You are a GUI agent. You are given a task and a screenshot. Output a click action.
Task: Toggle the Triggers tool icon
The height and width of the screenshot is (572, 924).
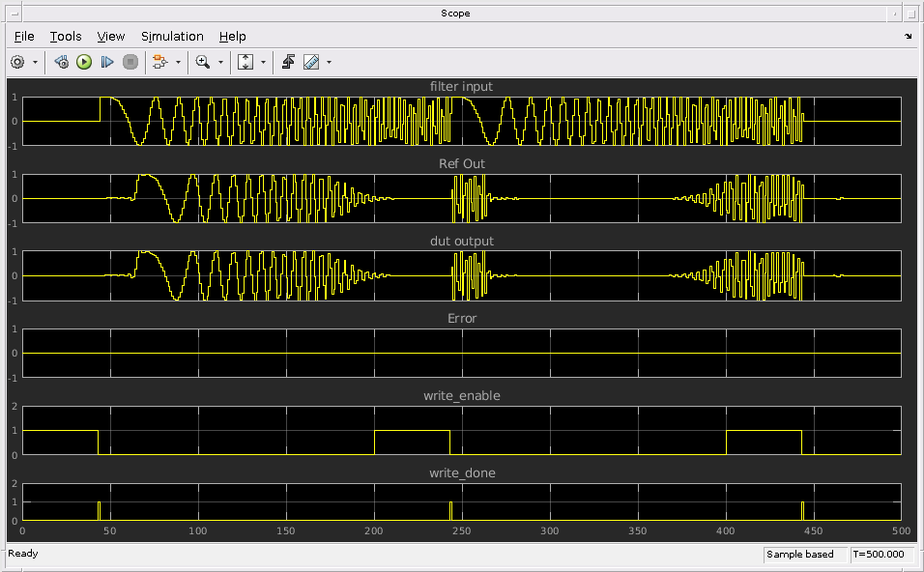[x=288, y=62]
